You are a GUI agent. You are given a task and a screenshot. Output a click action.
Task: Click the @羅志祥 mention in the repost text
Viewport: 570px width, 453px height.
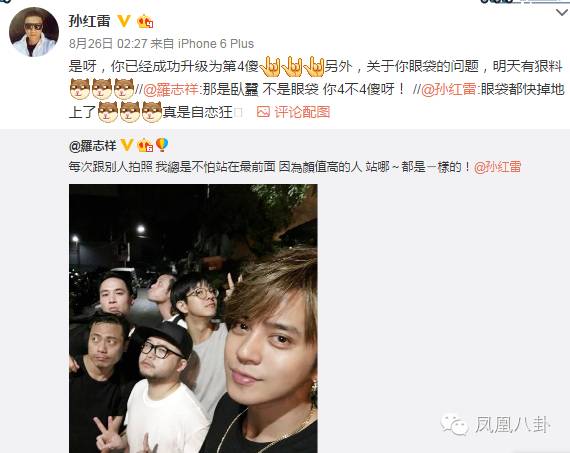[x=171, y=89]
